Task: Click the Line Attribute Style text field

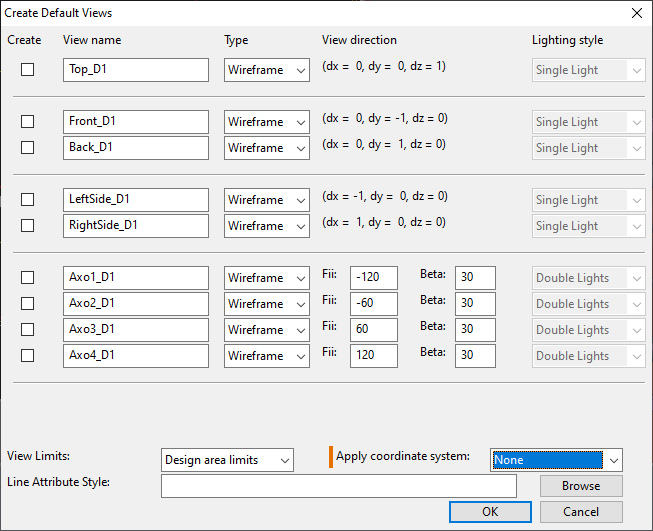Action: tap(338, 486)
